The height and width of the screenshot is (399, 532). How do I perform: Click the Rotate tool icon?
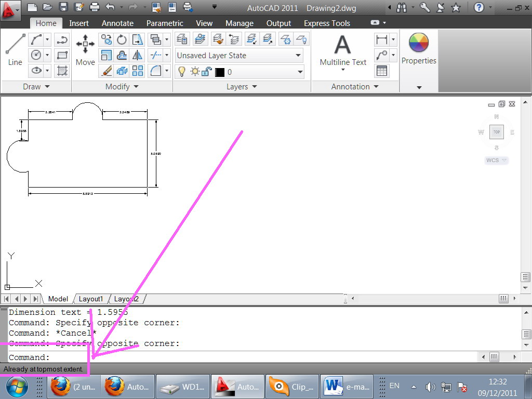[x=122, y=39]
